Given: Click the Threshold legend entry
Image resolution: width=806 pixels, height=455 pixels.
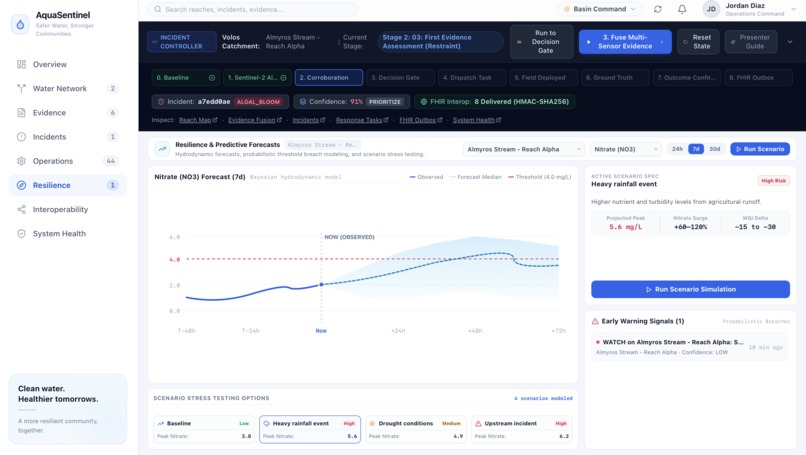Looking at the screenshot, I should pos(539,177).
